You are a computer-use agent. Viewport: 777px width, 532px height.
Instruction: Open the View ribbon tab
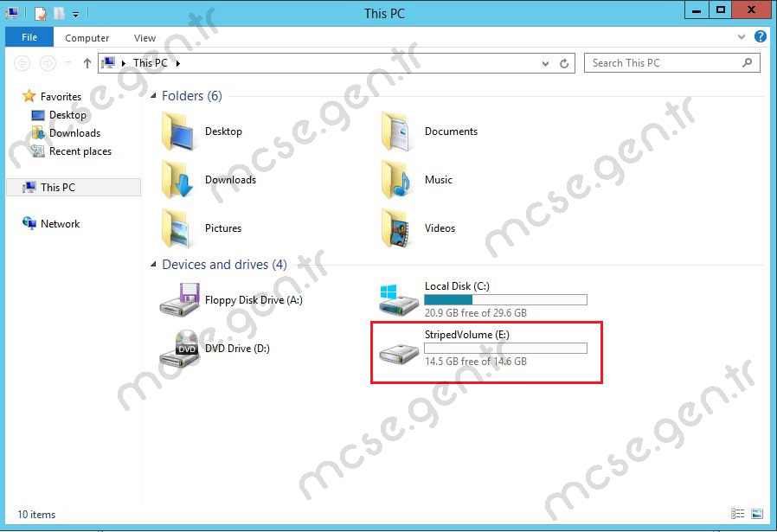pyautogui.click(x=144, y=38)
